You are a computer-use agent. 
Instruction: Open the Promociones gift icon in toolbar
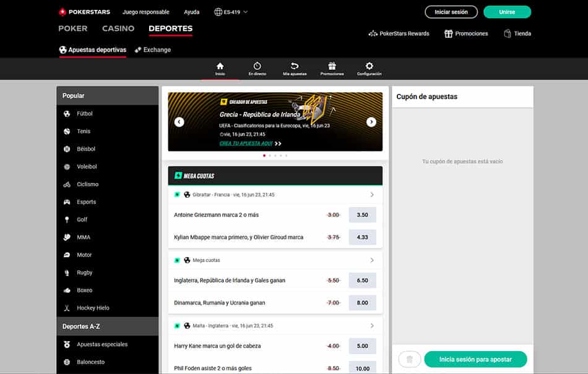[332, 66]
